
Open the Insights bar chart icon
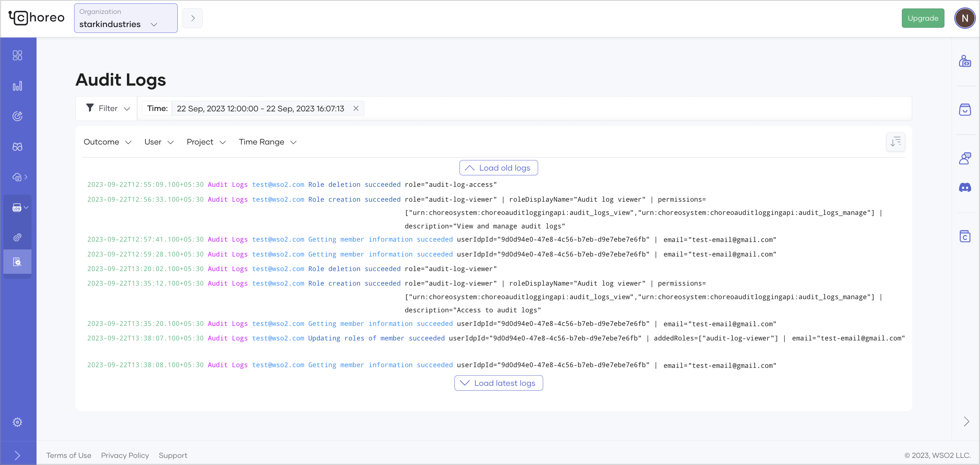[18, 86]
